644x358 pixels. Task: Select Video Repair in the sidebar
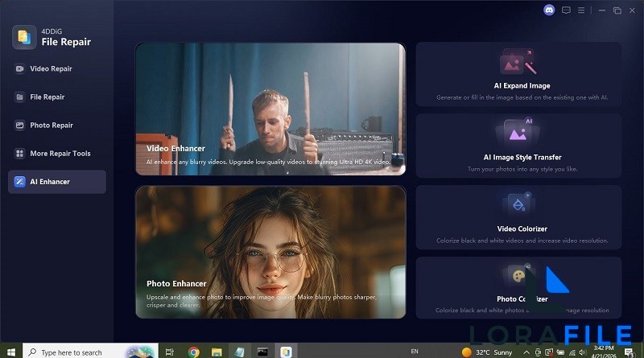point(51,69)
